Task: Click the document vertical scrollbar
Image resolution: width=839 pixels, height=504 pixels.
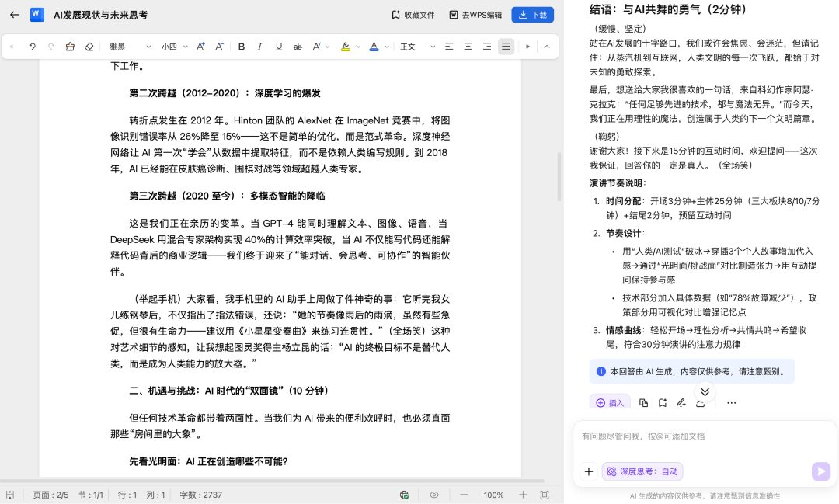Action: 559,177
